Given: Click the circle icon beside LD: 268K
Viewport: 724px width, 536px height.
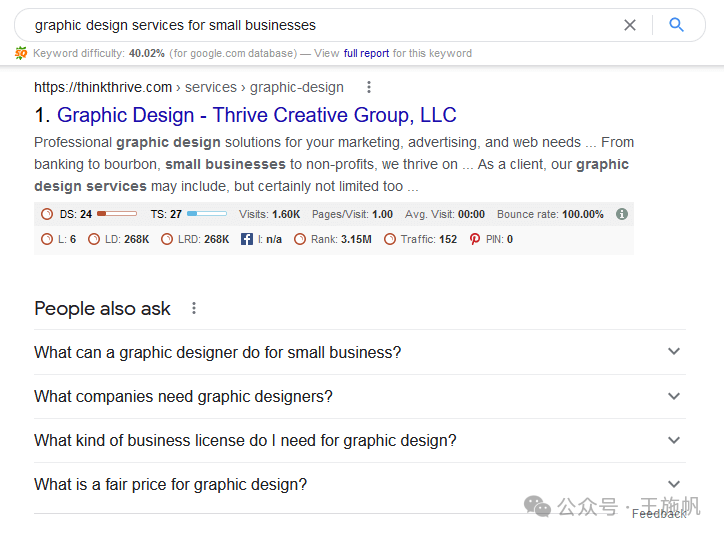Looking at the screenshot, I should tap(94, 239).
